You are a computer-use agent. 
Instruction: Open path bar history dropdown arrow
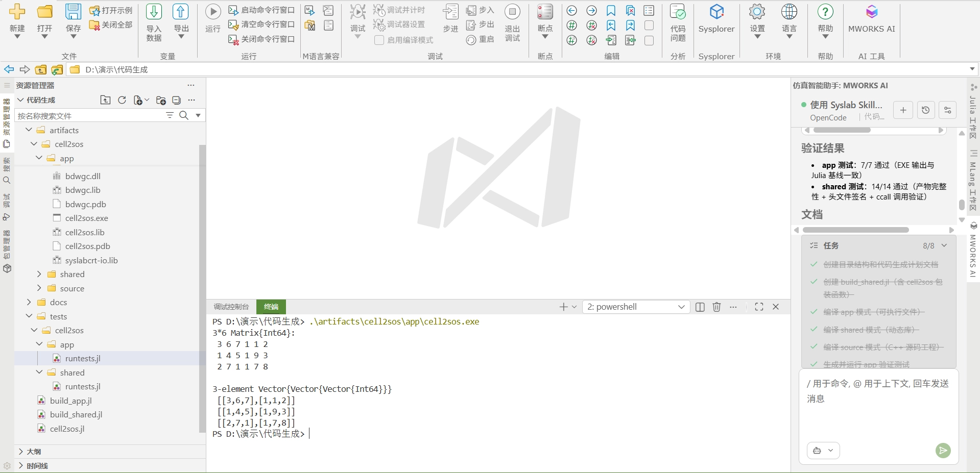click(x=972, y=69)
